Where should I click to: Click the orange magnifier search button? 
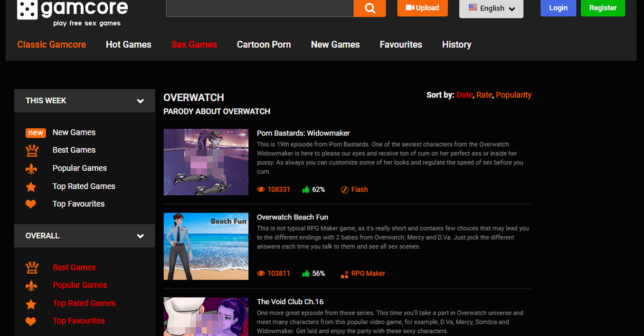point(370,8)
